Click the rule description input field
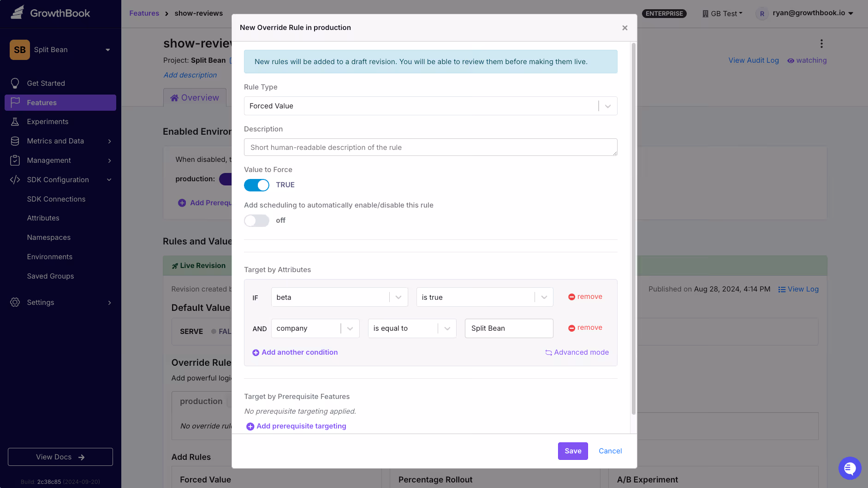The image size is (868, 488). (x=430, y=147)
